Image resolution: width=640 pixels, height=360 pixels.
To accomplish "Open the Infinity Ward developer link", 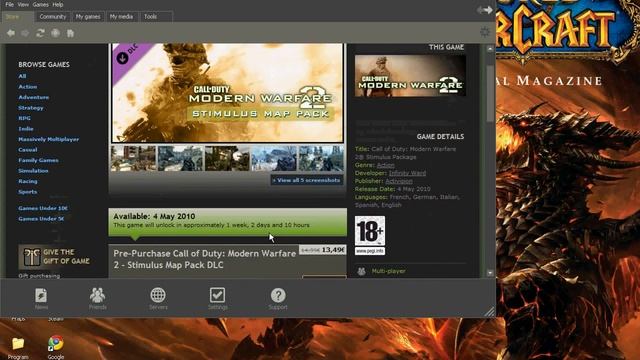I will 407,173.
